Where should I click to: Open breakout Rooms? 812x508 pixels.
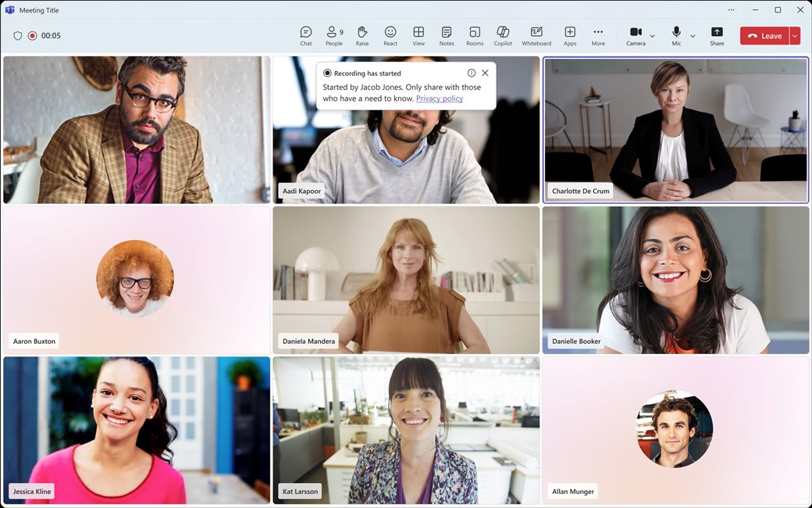coord(475,35)
